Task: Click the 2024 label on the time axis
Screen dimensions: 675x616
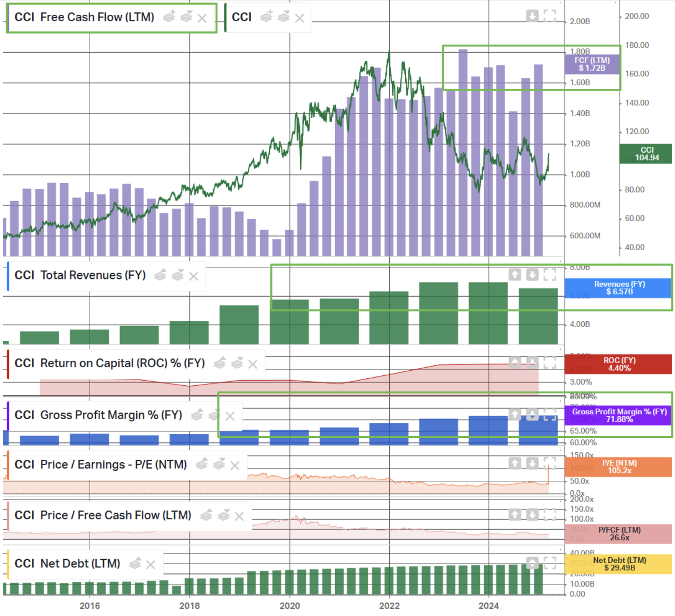Action: click(x=488, y=606)
